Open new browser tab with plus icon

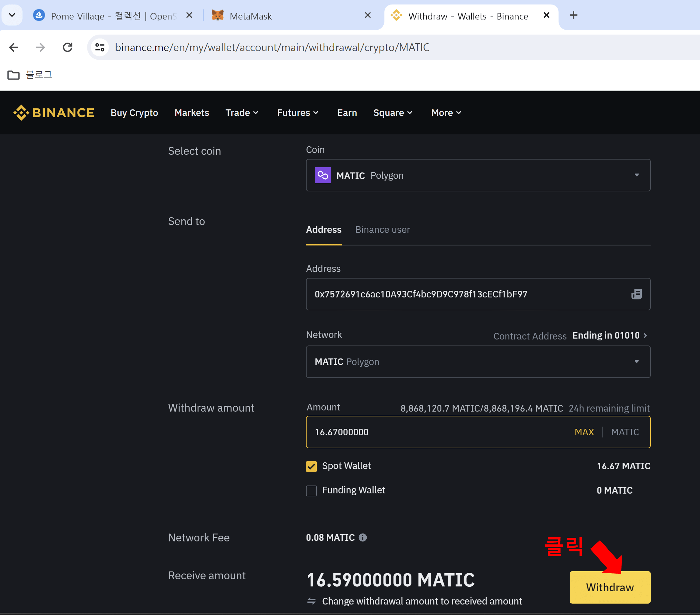(573, 15)
